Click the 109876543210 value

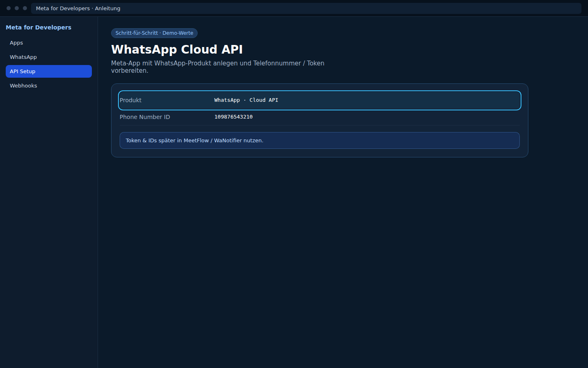(x=234, y=117)
